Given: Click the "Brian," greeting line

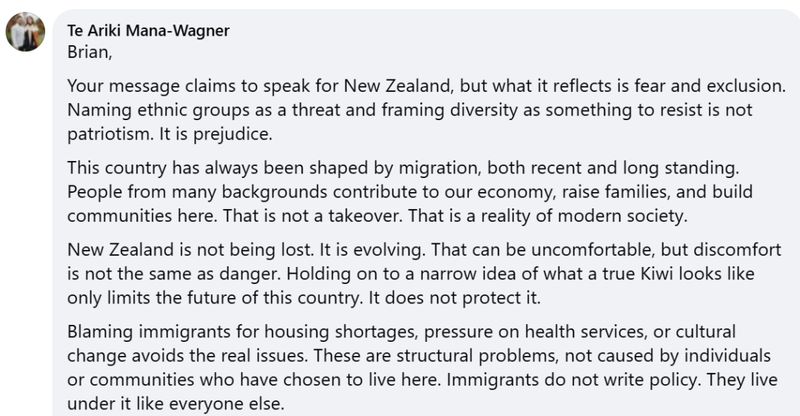Looking at the screenshot, I should click(x=90, y=53).
